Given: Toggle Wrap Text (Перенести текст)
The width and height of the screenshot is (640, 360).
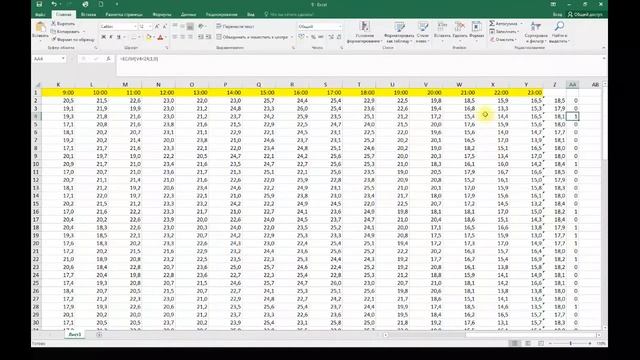Looking at the screenshot, I should tap(235, 26).
